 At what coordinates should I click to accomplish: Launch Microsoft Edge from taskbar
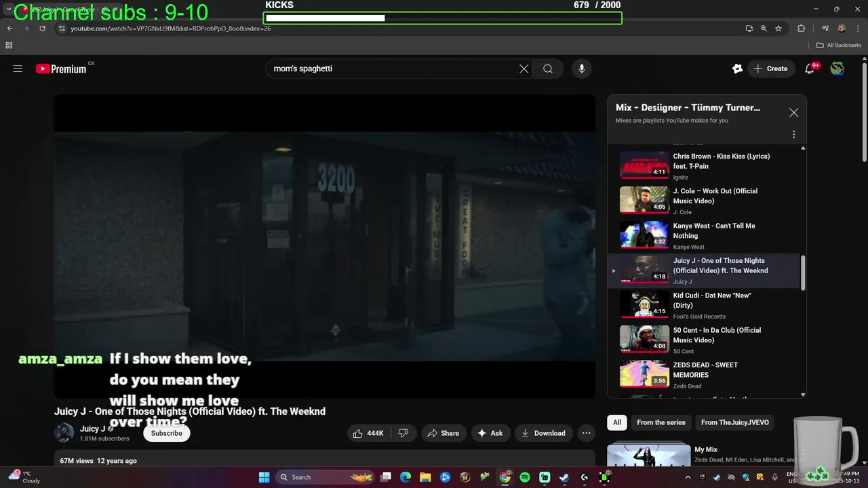click(406, 477)
